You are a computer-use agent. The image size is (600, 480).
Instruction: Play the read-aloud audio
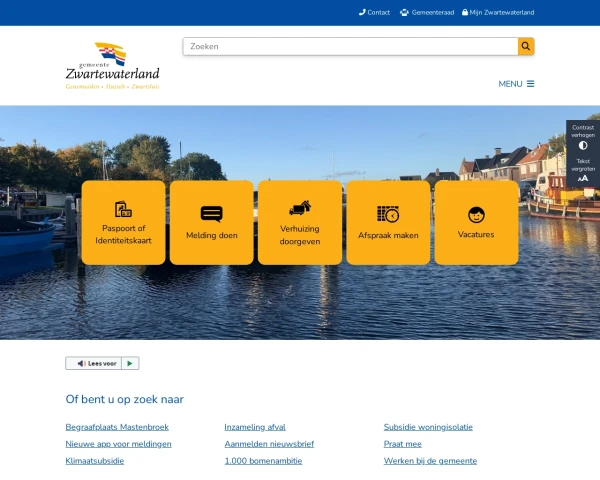click(x=130, y=363)
